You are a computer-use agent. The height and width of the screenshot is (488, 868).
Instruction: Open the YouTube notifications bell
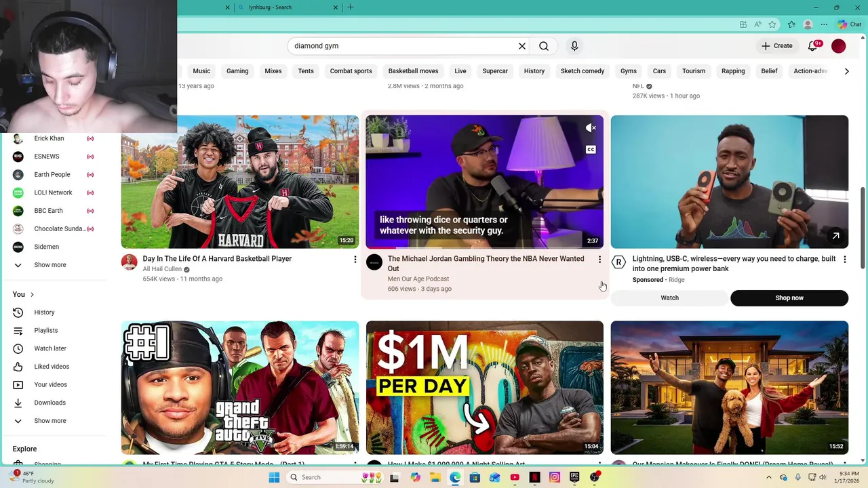(x=813, y=46)
